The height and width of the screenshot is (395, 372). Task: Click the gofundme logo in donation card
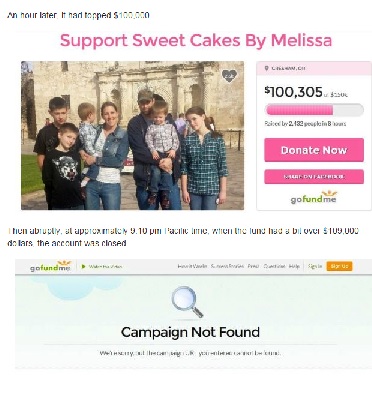(x=313, y=198)
